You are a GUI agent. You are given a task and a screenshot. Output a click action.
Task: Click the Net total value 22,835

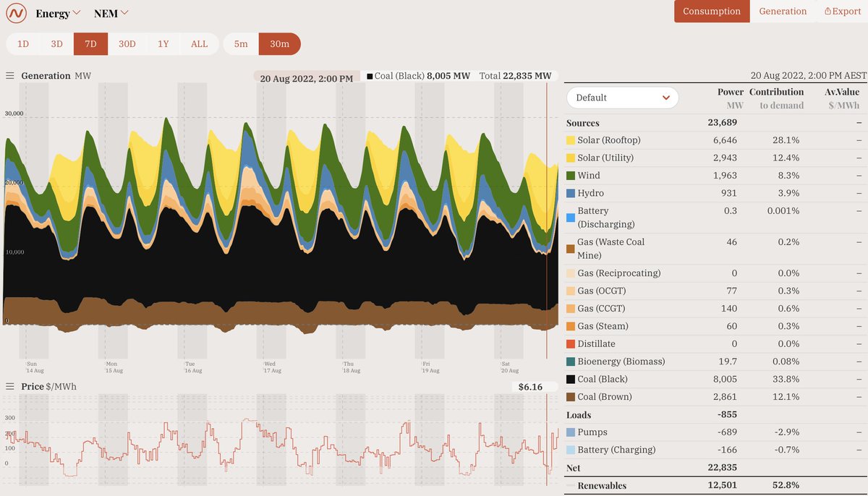click(x=722, y=469)
